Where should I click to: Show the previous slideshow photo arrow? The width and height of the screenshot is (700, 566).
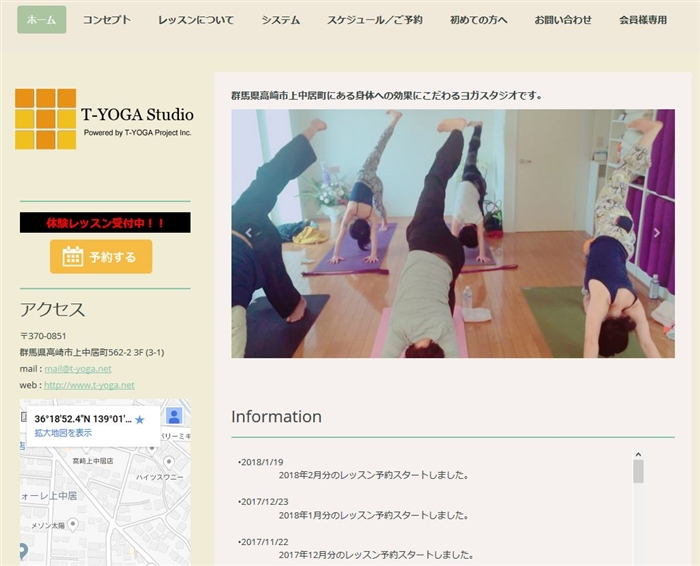249,232
